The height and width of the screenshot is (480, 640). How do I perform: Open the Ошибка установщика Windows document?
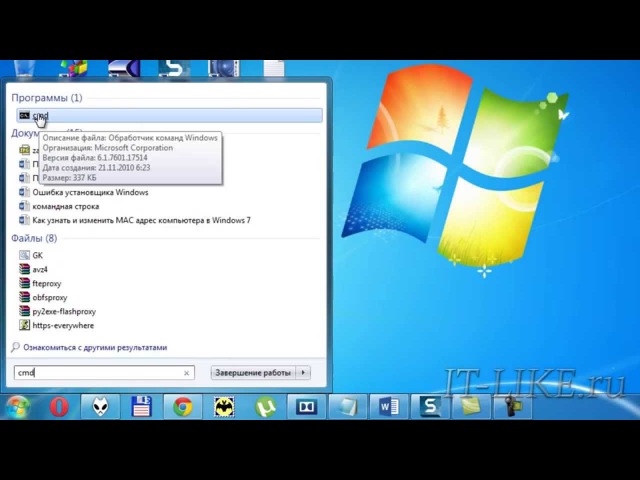(90, 192)
